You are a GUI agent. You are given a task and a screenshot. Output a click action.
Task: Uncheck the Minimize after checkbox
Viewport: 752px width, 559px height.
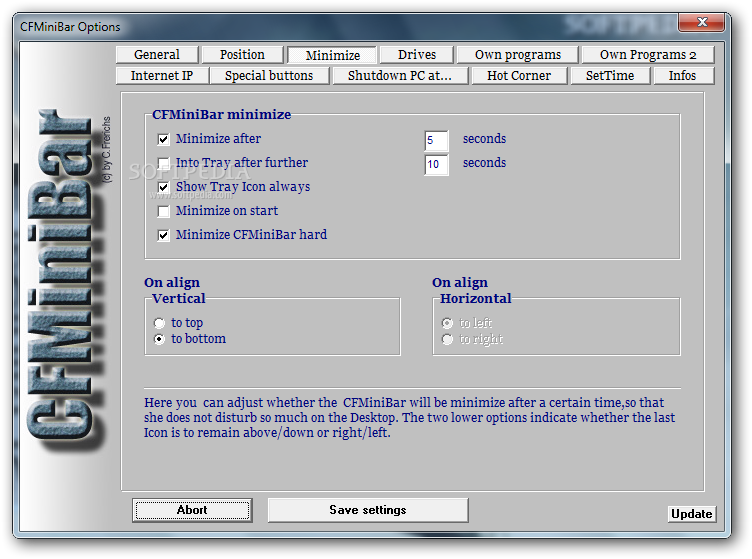click(x=164, y=139)
